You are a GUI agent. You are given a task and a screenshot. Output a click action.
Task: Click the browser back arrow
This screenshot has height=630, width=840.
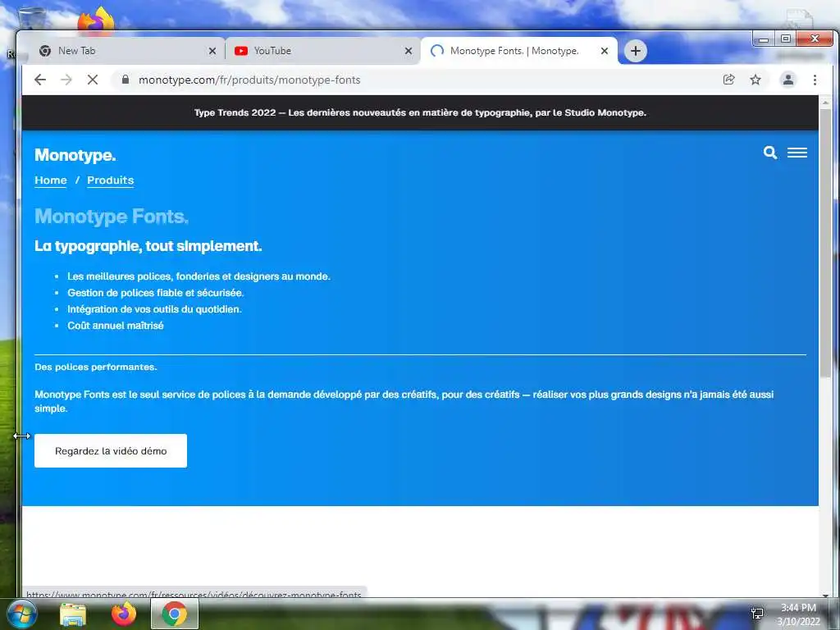pos(40,80)
